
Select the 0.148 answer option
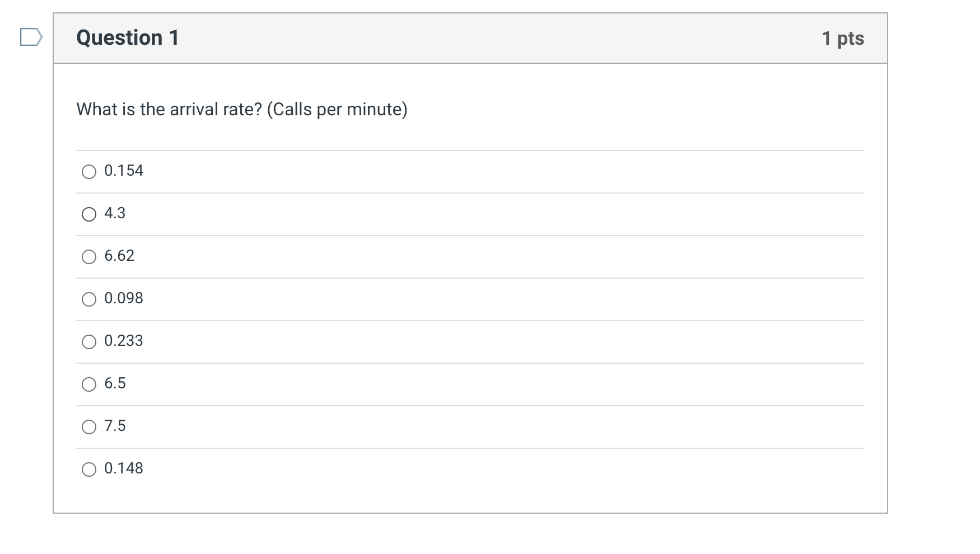point(88,470)
